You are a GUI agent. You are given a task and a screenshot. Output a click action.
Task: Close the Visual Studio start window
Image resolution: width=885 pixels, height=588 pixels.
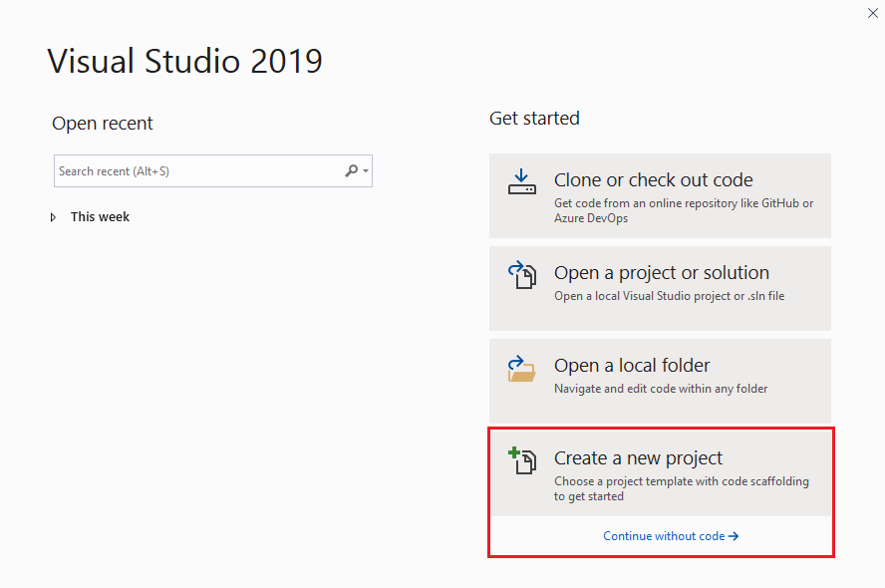pos(873,13)
